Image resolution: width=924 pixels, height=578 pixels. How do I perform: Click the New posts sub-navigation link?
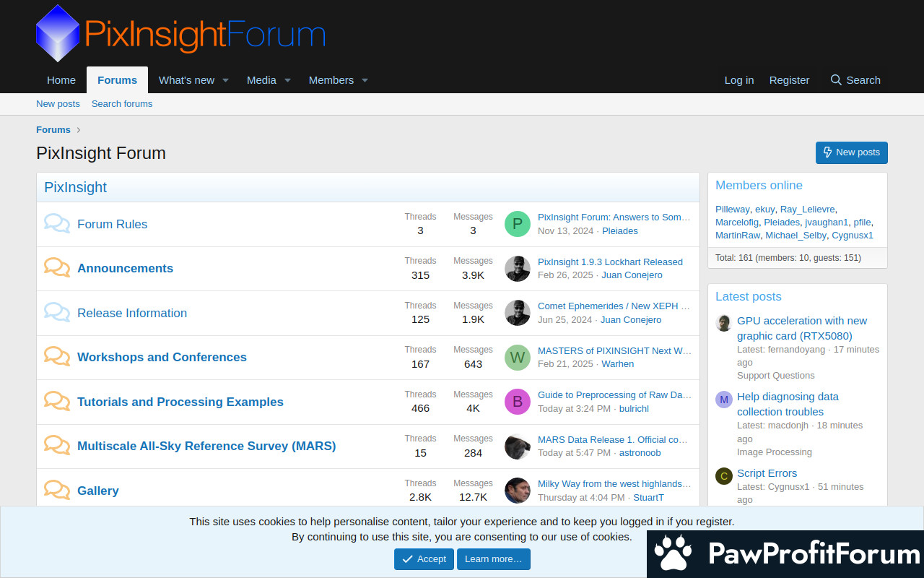coord(58,103)
